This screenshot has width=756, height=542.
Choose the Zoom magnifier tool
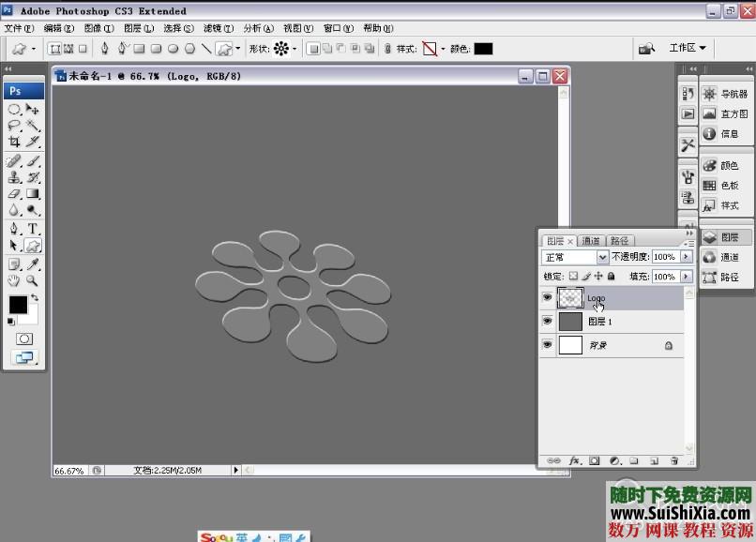(33, 280)
